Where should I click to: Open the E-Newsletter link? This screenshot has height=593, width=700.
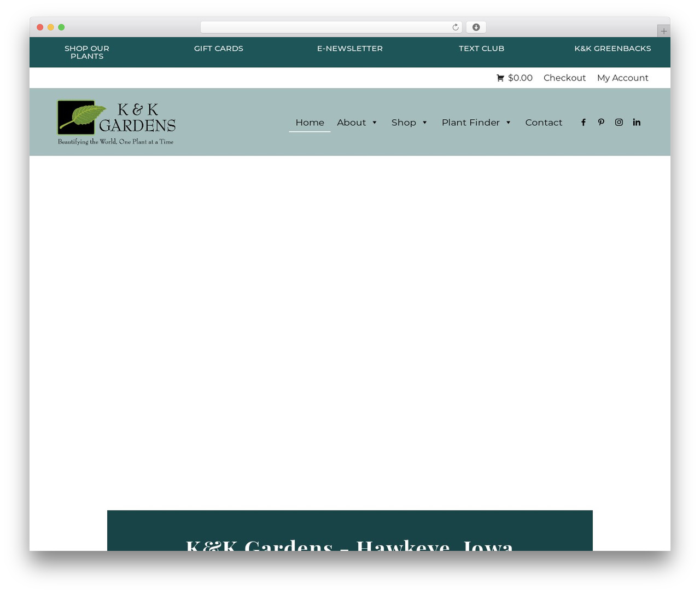coord(350,49)
